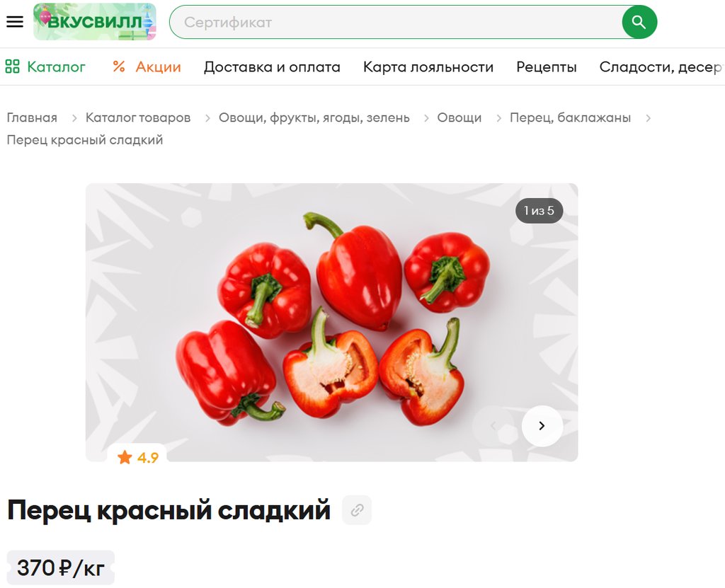Screen dimensions: 725x588
Task: Open Овощи, фрукты, ягоды, зелень breadcrumb
Action: (314, 118)
